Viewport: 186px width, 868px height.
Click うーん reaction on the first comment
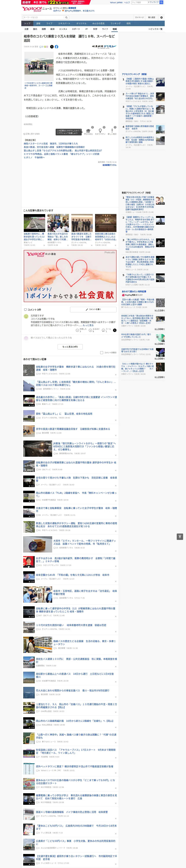pyautogui.click(x=104, y=330)
